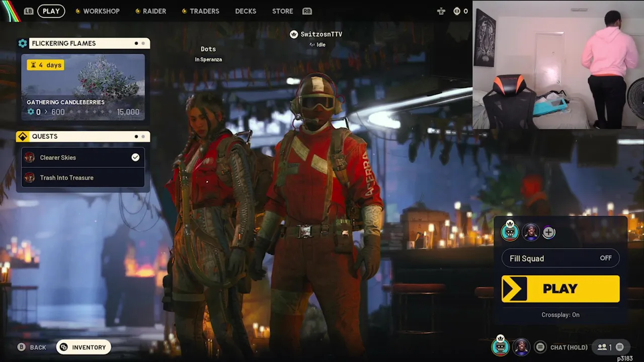Click the raider tokens icon in top bar

pyautogui.click(x=441, y=11)
